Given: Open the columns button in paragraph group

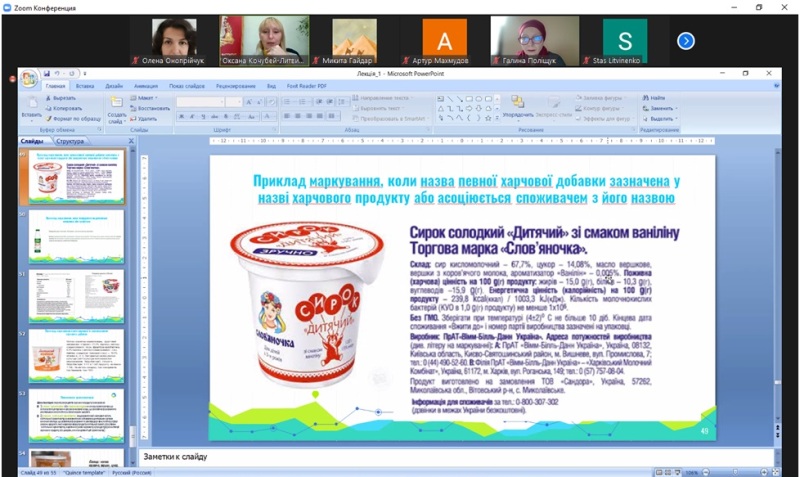Looking at the screenshot, I should coord(332,116).
